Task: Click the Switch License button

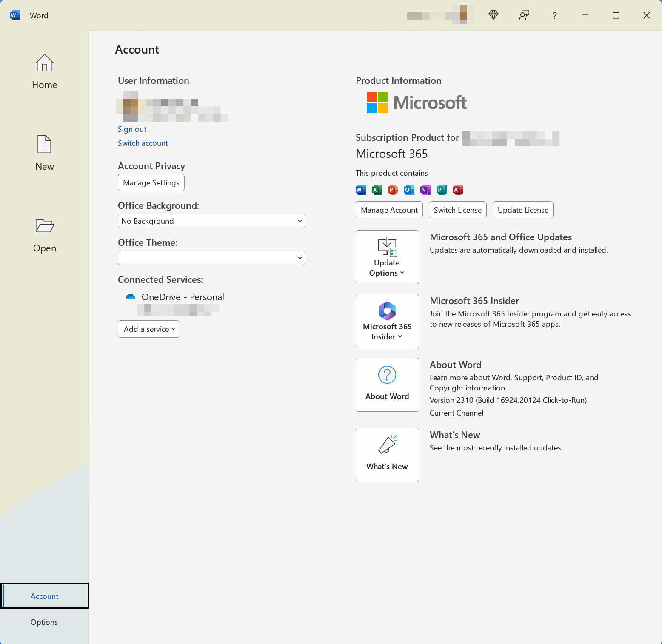Action: point(458,210)
